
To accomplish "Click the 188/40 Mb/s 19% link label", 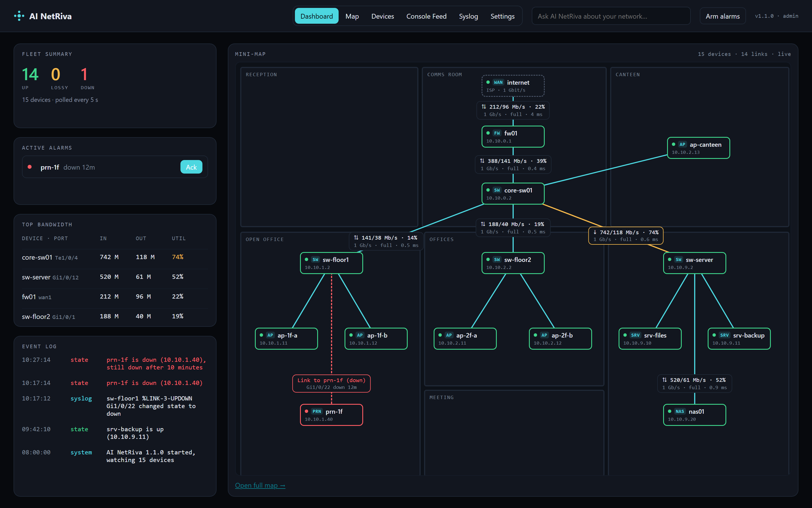I will tap(513, 228).
